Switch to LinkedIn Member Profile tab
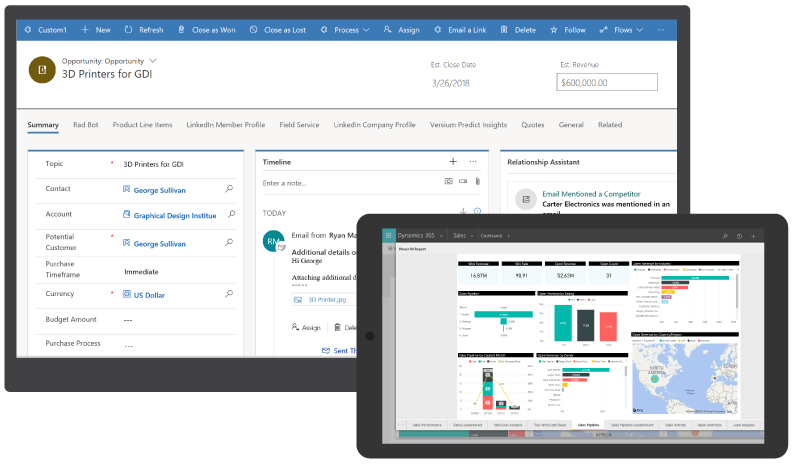The height and width of the screenshot is (464, 794). (226, 125)
